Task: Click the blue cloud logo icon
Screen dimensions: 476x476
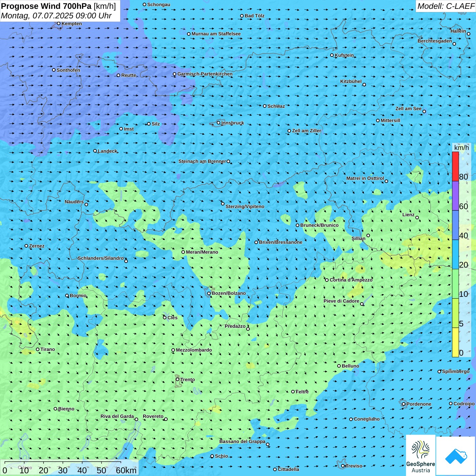Action: tap(456, 456)
